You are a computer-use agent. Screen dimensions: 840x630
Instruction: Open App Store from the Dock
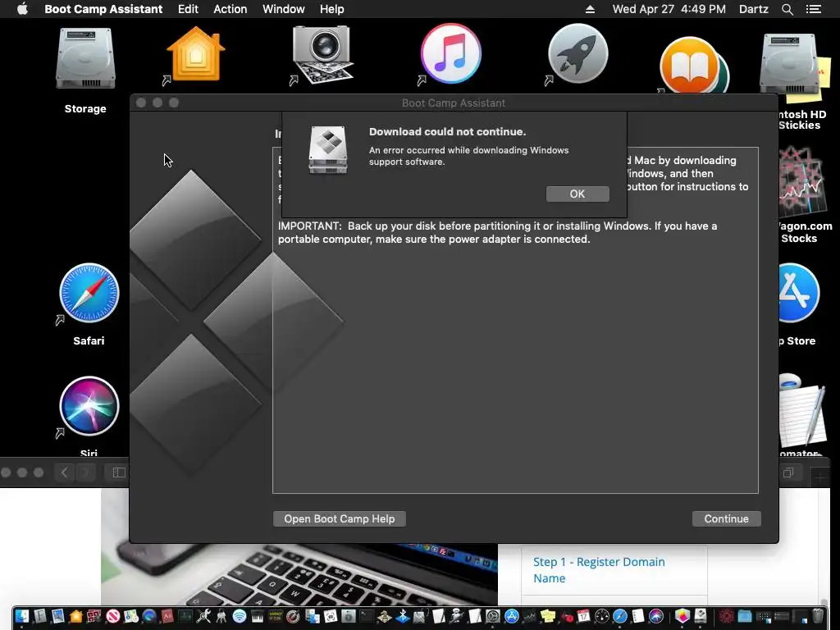(x=512, y=616)
